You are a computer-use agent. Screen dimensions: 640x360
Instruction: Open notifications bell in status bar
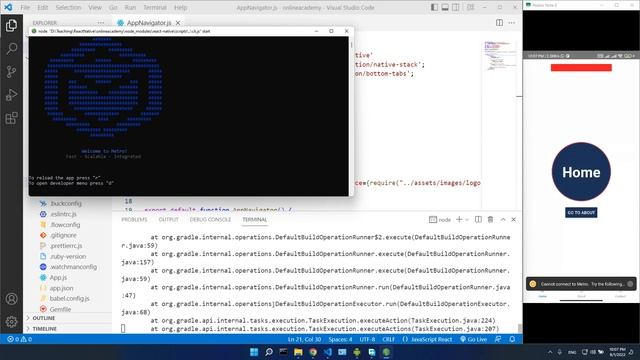[512, 339]
